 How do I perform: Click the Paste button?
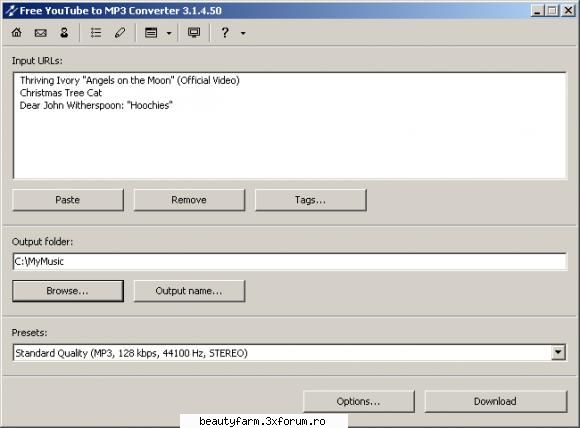(68, 200)
